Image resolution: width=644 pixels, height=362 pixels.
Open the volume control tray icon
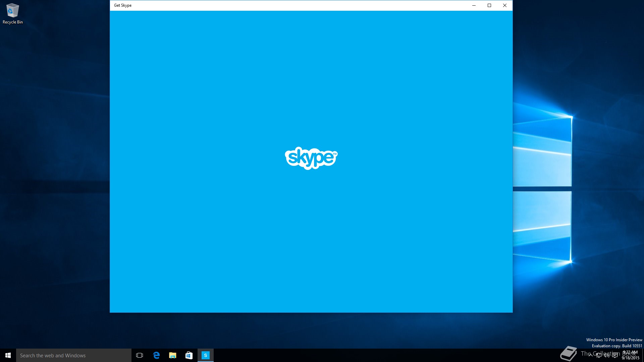(x=606, y=355)
